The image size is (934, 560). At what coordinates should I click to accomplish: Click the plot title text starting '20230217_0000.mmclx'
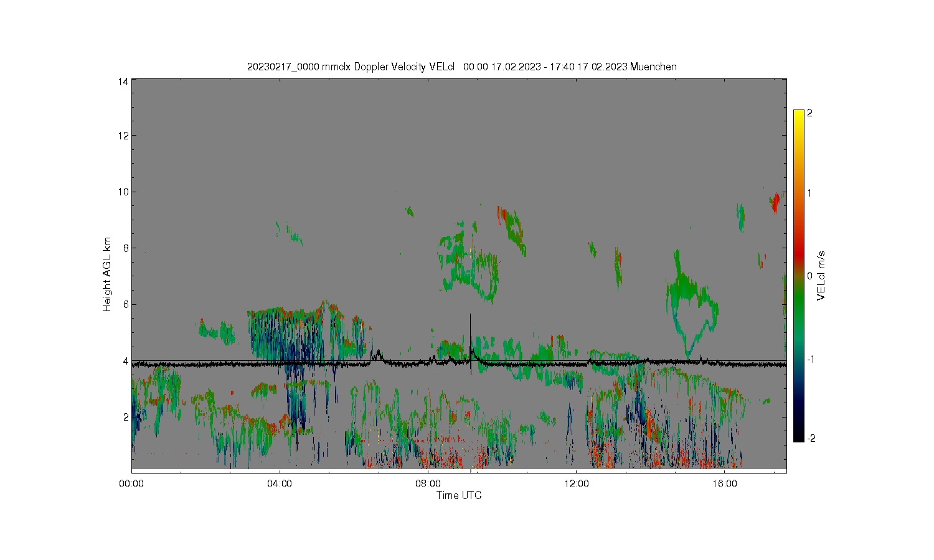coord(461,67)
